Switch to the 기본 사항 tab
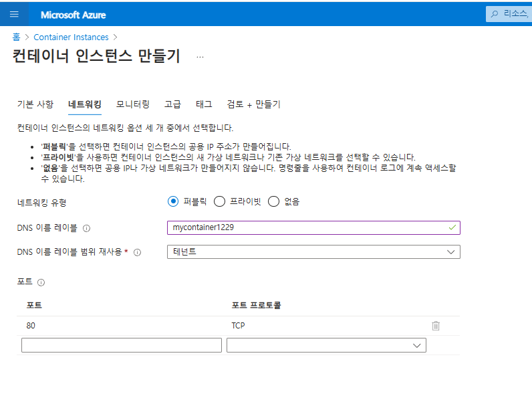 [35, 104]
